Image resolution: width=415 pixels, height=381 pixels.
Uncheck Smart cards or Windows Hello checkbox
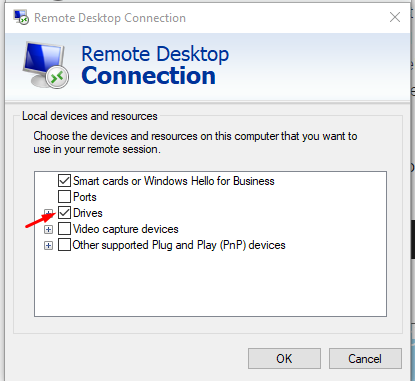click(64, 181)
